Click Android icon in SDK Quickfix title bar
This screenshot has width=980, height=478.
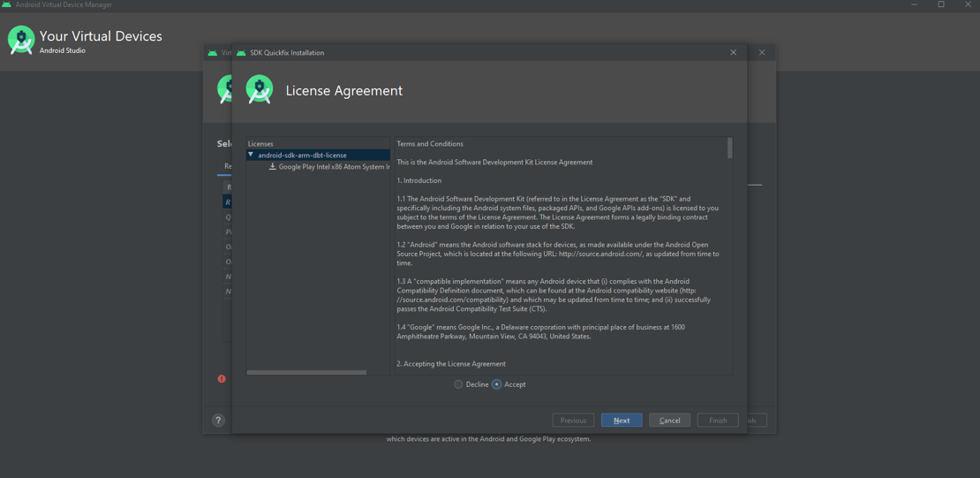[241, 52]
